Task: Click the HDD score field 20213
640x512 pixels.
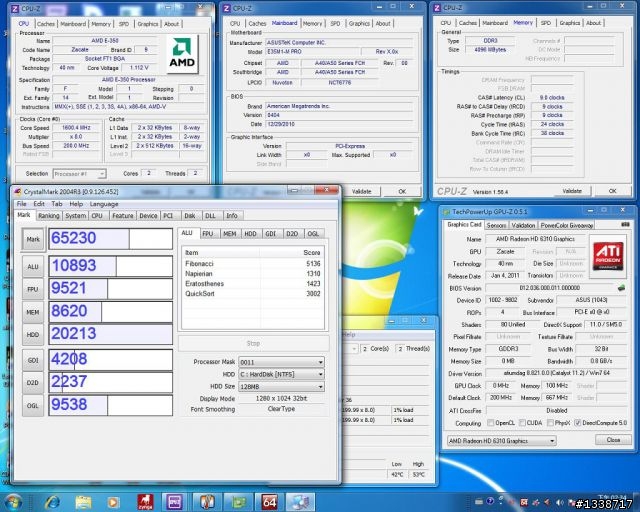Action: pyautogui.click(x=111, y=334)
